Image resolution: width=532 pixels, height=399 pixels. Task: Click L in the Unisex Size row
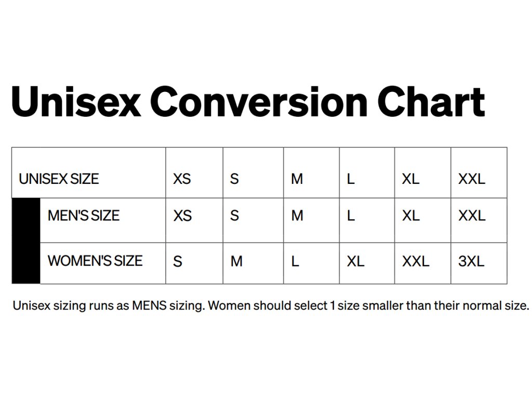[351, 179]
